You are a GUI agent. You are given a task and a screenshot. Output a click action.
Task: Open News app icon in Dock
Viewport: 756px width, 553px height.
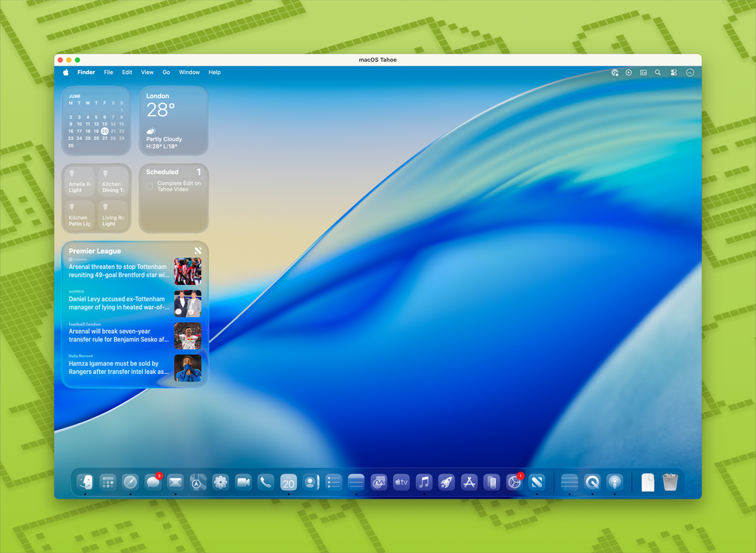pyautogui.click(x=537, y=482)
